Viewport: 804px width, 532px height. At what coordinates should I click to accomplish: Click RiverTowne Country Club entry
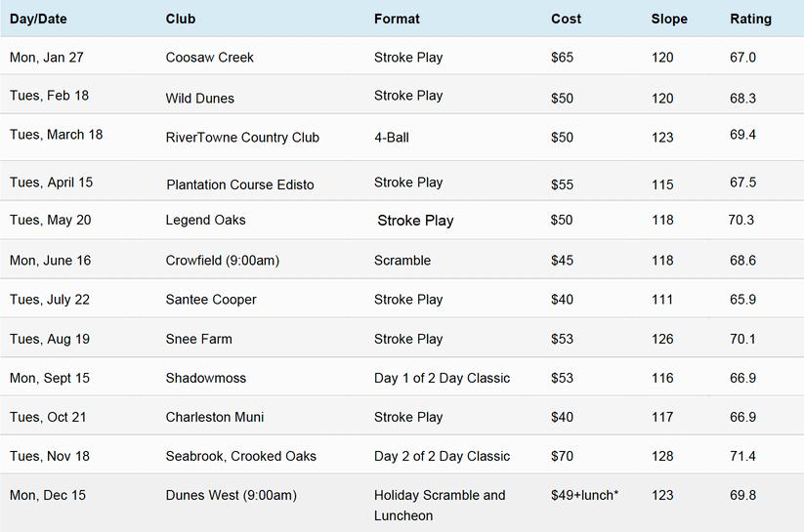pos(242,138)
